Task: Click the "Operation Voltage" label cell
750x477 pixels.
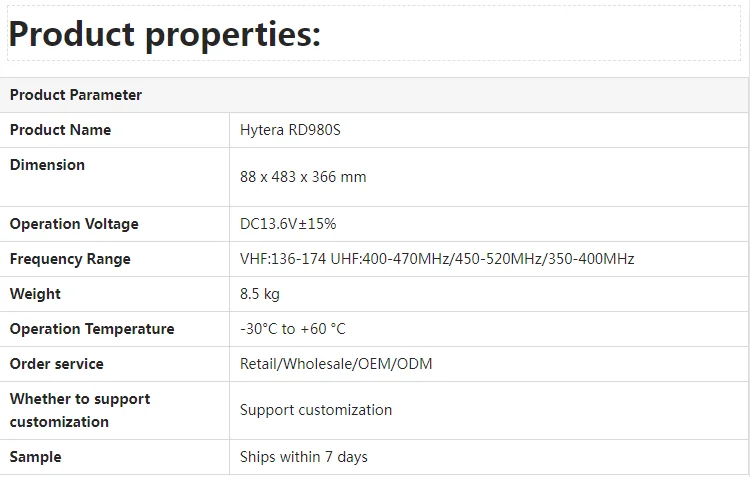Action: pos(74,224)
